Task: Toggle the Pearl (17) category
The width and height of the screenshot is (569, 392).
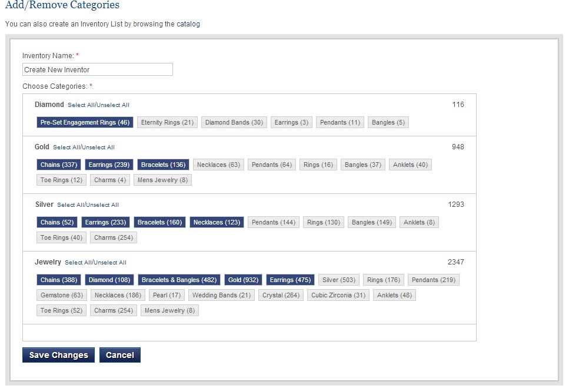Action: tap(167, 295)
